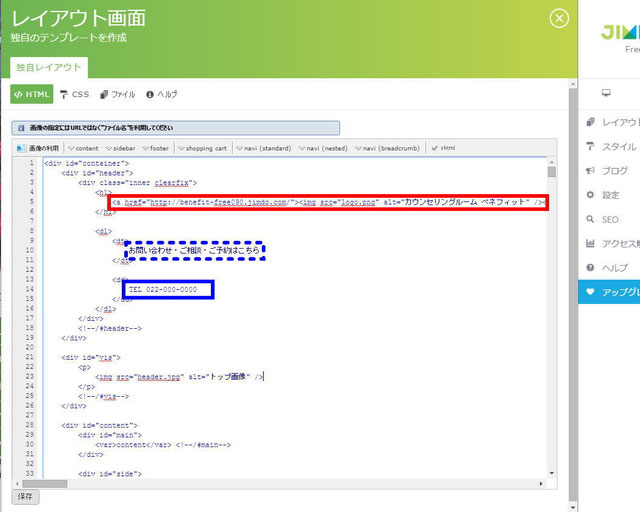
Task: Click the header.jpg img tag line
Action: 179,377
